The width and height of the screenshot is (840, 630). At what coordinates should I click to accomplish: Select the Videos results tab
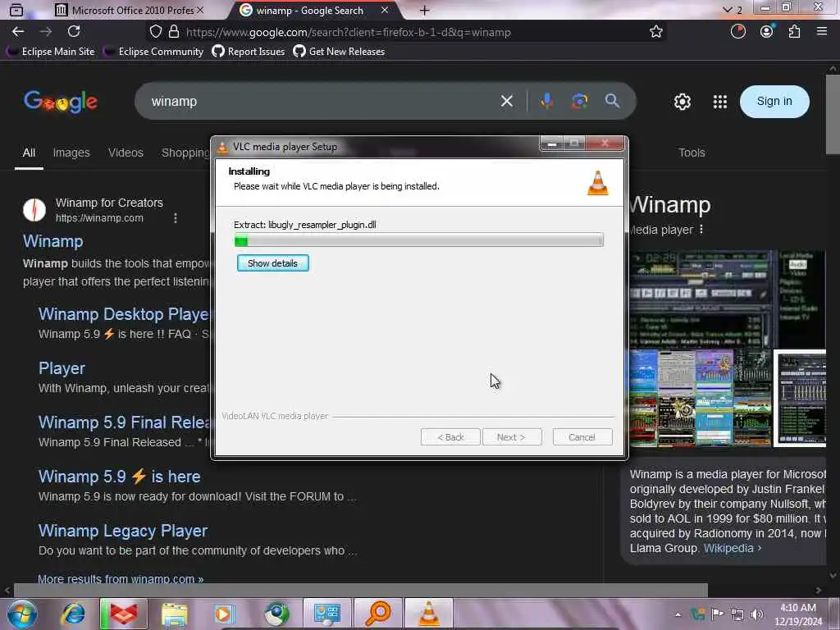[x=126, y=153]
